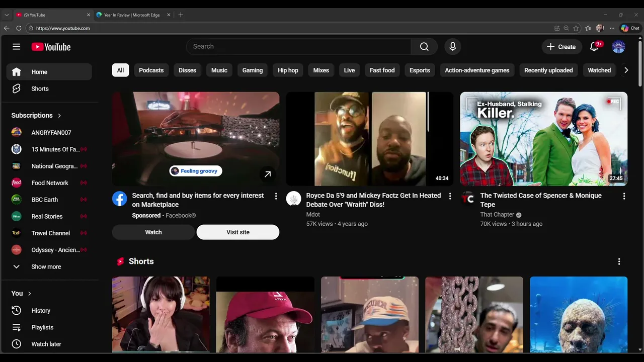The height and width of the screenshot is (362, 644).
Task: Select the Fast food filter chip
Action: click(x=382, y=70)
